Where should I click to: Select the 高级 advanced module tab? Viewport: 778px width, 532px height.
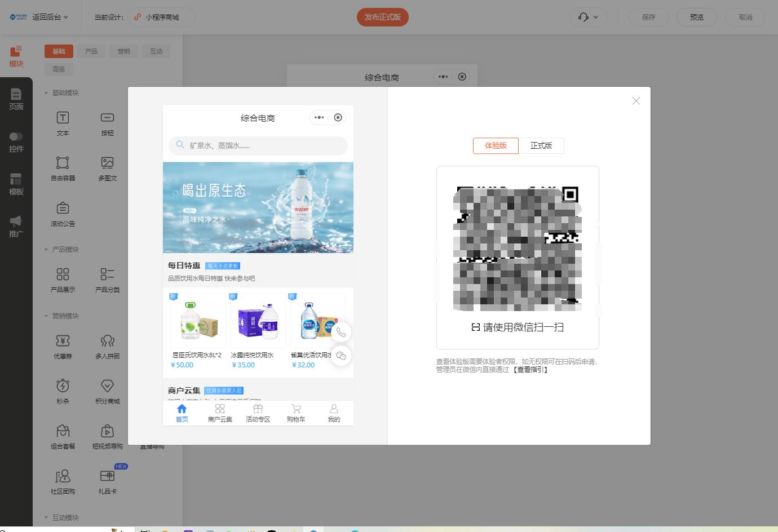click(x=59, y=69)
